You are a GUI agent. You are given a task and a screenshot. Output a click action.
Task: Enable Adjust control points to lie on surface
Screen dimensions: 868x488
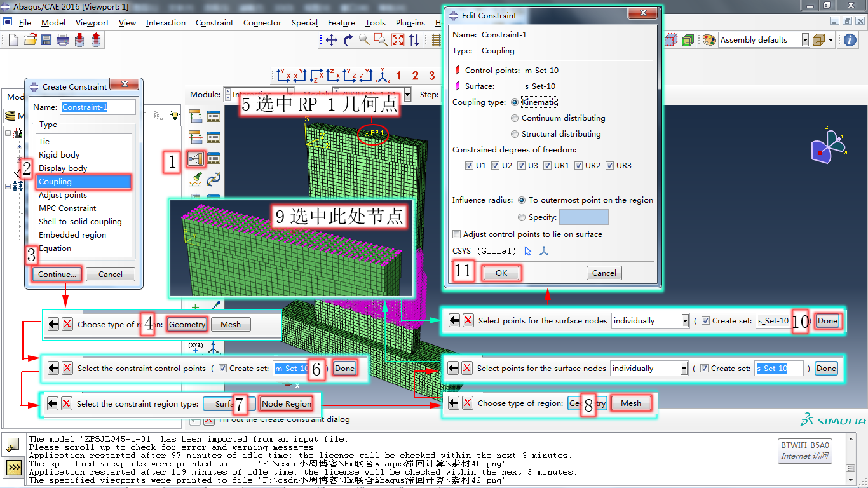coord(456,234)
